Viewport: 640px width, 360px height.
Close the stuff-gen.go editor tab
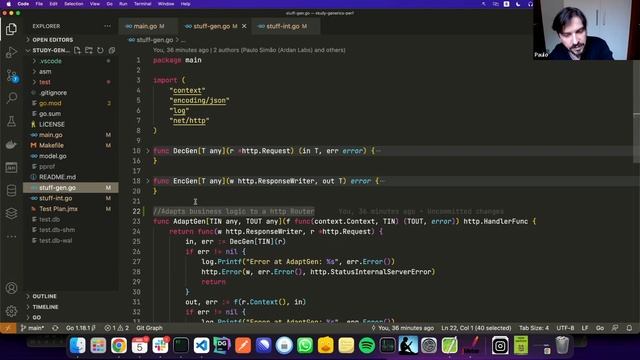[244, 26]
